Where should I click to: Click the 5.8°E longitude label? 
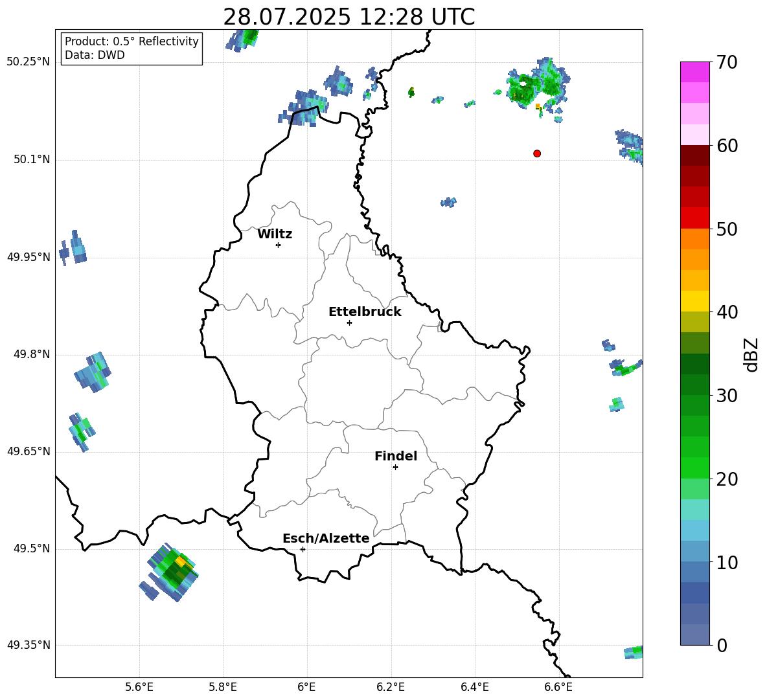pos(223,687)
